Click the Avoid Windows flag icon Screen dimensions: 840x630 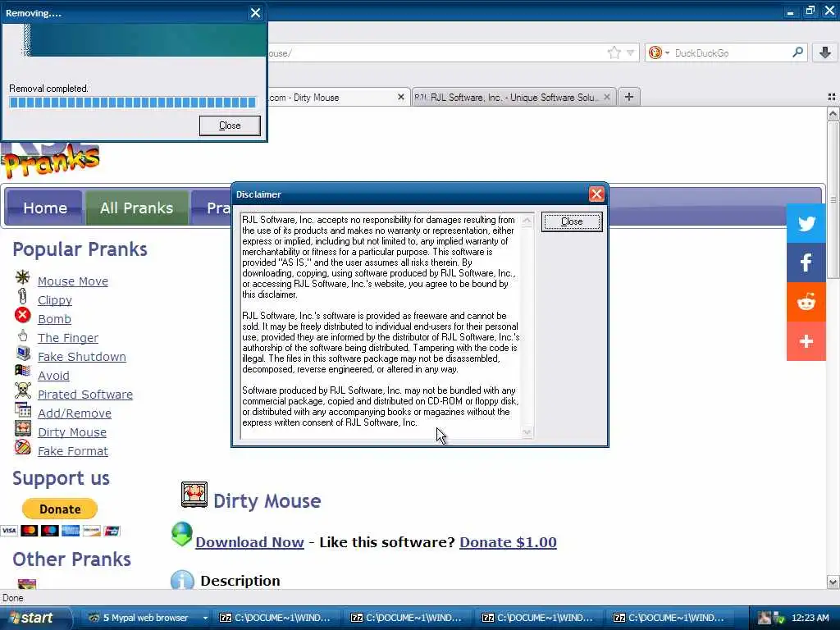coord(22,370)
